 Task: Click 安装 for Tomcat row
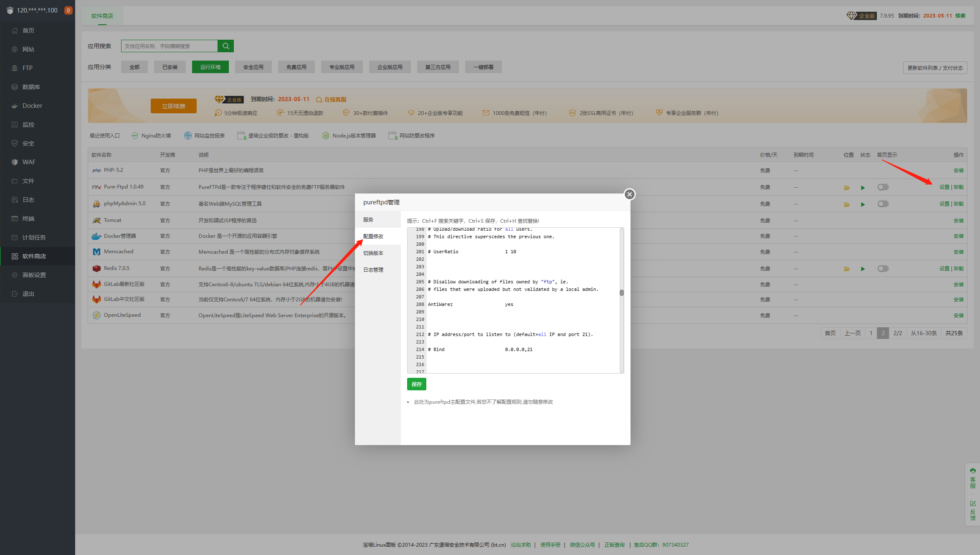point(959,221)
